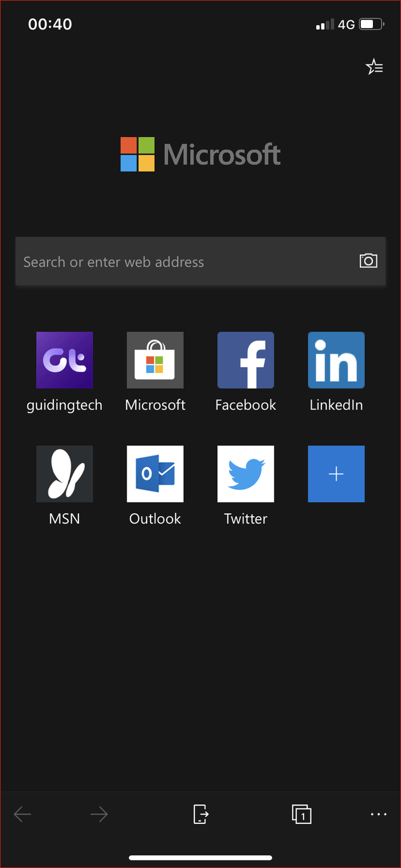Click the MSN label text
Image resolution: width=401 pixels, height=868 pixels.
click(x=64, y=519)
